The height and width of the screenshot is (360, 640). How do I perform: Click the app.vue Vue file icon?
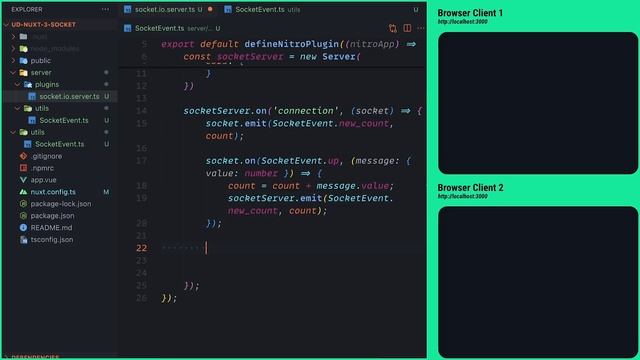[23, 180]
